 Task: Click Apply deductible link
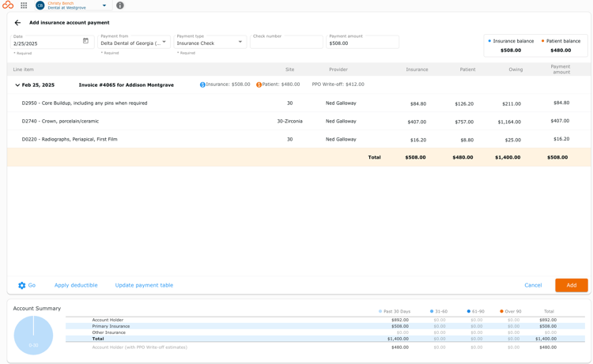[76, 286]
